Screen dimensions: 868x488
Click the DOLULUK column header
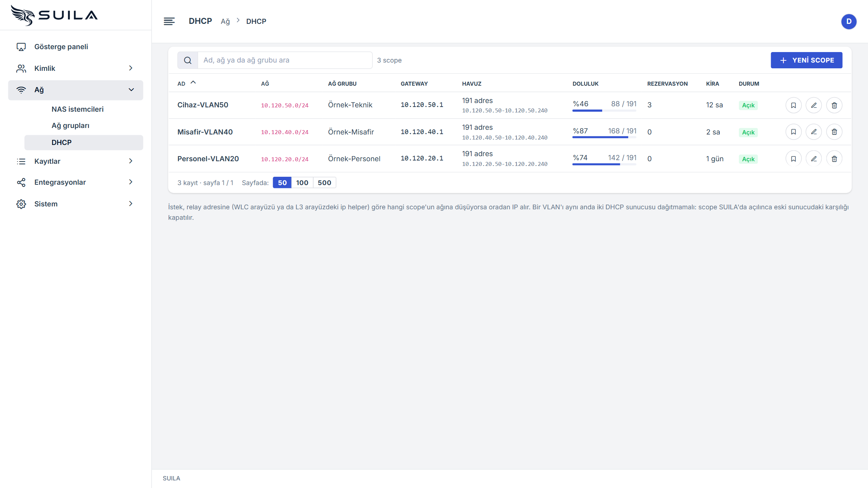585,84
